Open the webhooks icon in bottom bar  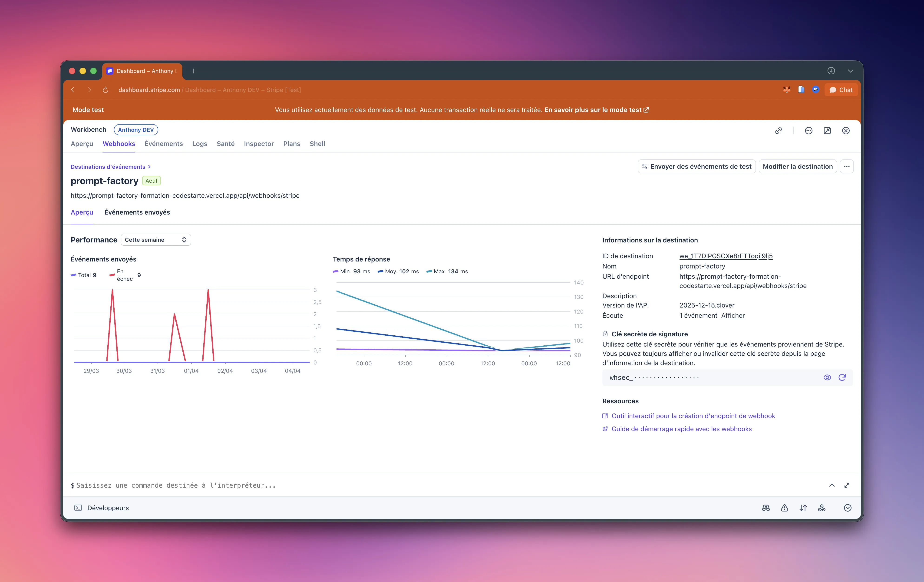pyautogui.click(x=822, y=508)
